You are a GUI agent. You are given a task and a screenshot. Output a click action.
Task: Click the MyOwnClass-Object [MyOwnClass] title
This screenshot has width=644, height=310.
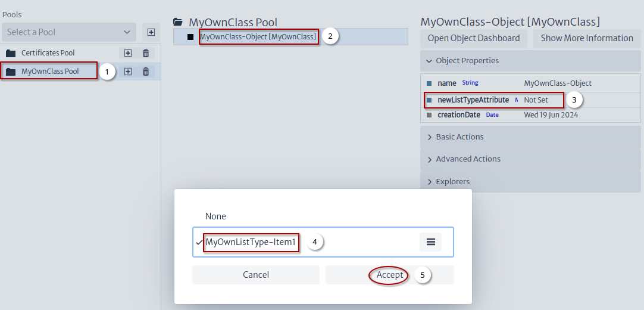510,22
